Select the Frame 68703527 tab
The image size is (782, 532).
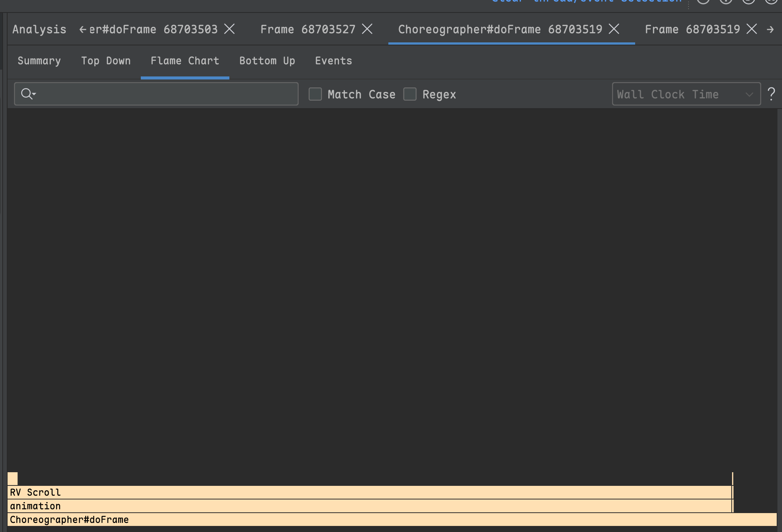[307, 29]
